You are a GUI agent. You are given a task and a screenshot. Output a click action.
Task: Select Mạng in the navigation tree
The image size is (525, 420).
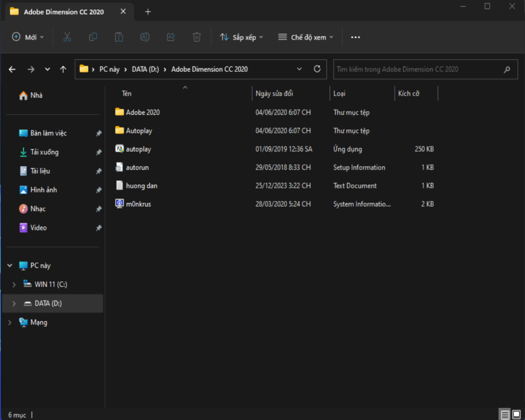(x=38, y=323)
